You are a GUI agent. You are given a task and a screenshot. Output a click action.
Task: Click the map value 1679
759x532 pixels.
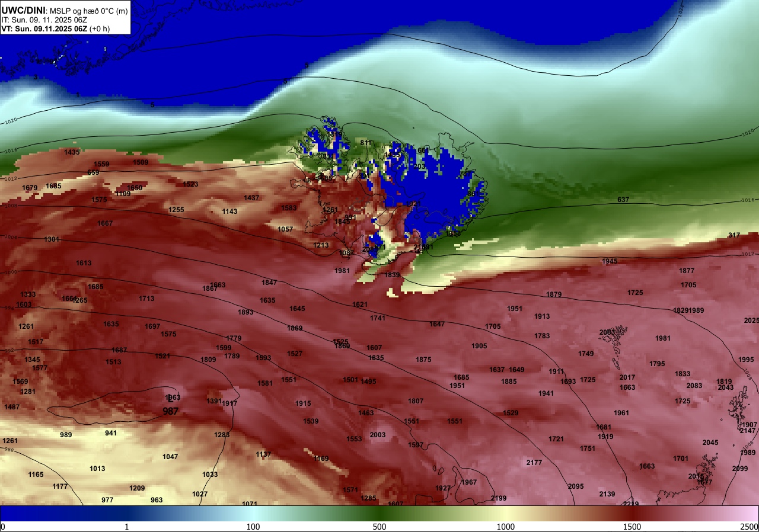[30, 188]
